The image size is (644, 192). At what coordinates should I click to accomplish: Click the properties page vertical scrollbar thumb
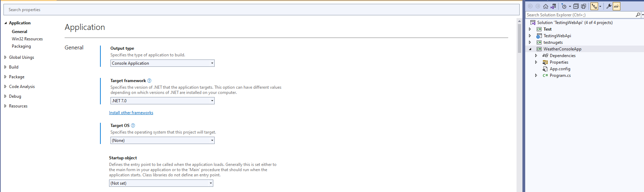[520, 38]
